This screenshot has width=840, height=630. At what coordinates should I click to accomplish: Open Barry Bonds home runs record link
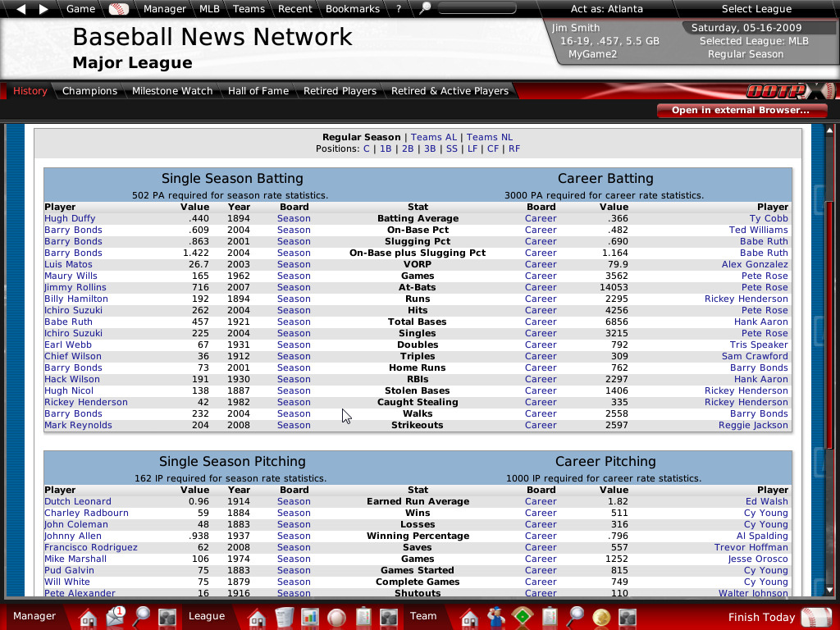coord(73,367)
